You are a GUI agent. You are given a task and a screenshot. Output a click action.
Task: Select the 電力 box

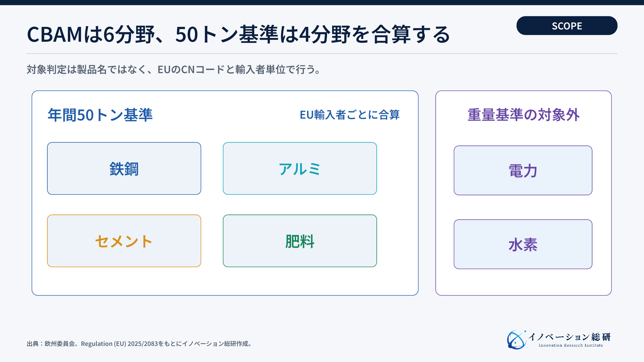(x=523, y=170)
